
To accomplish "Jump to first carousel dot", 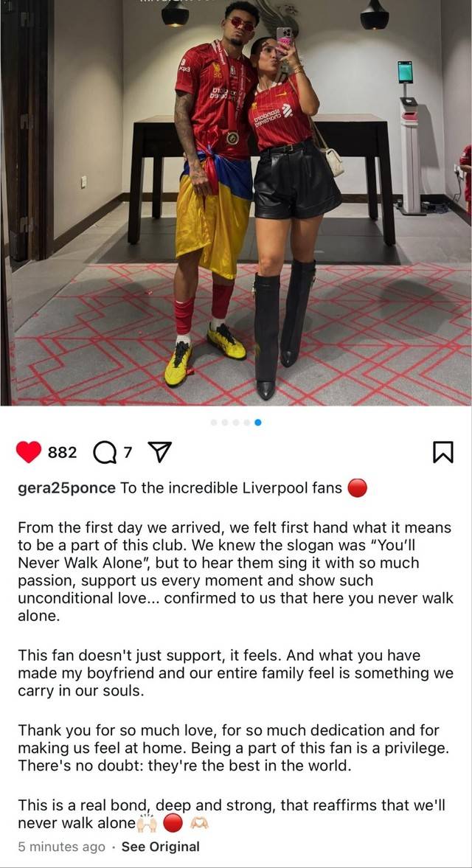I will click(x=214, y=423).
